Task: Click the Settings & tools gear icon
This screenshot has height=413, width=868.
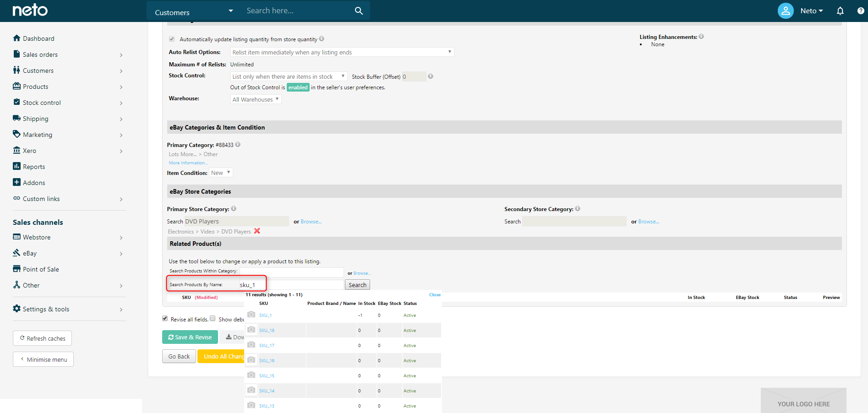Action: (17, 309)
